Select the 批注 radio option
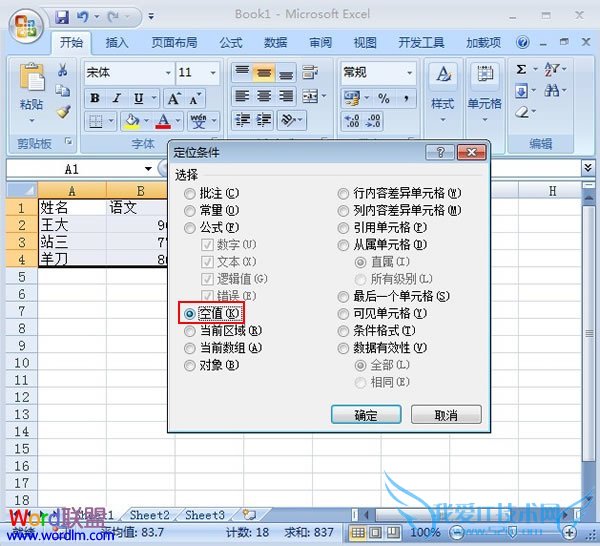Screen dimensions: 600x546 pos(189,194)
